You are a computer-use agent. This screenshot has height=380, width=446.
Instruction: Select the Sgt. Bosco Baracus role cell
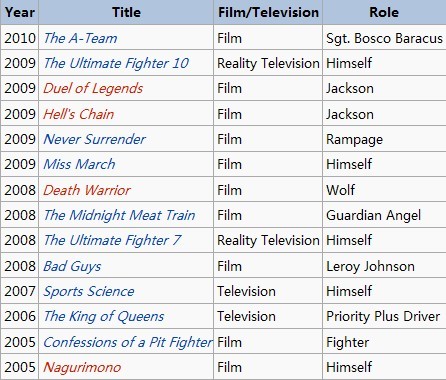click(384, 38)
